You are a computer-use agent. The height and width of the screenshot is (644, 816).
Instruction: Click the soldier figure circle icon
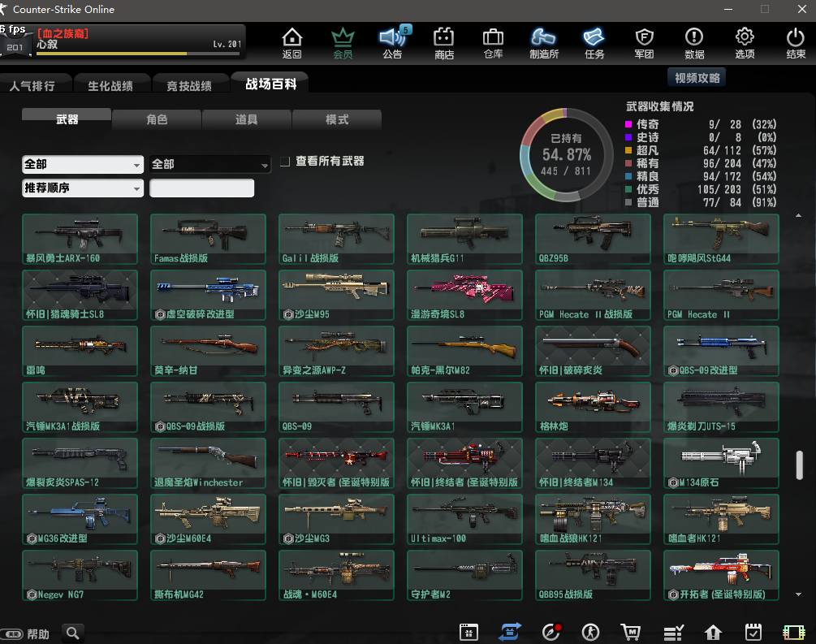tap(590, 633)
